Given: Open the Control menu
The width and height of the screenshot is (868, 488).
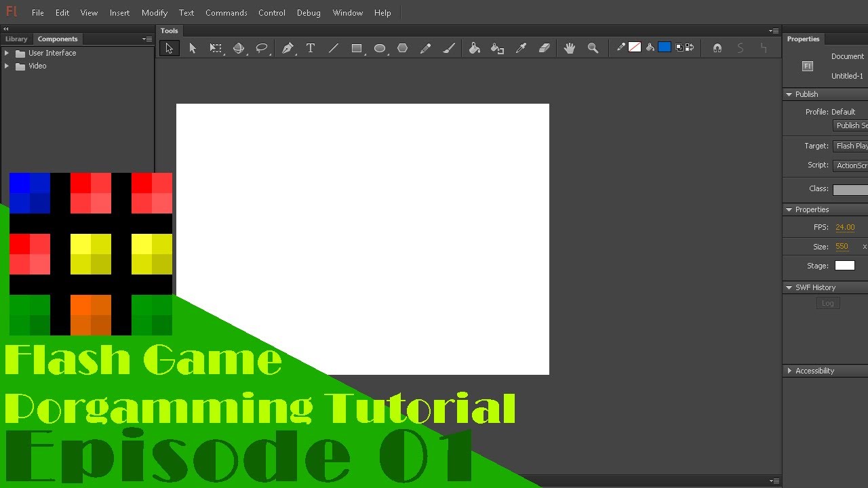Looking at the screenshot, I should click(x=272, y=13).
